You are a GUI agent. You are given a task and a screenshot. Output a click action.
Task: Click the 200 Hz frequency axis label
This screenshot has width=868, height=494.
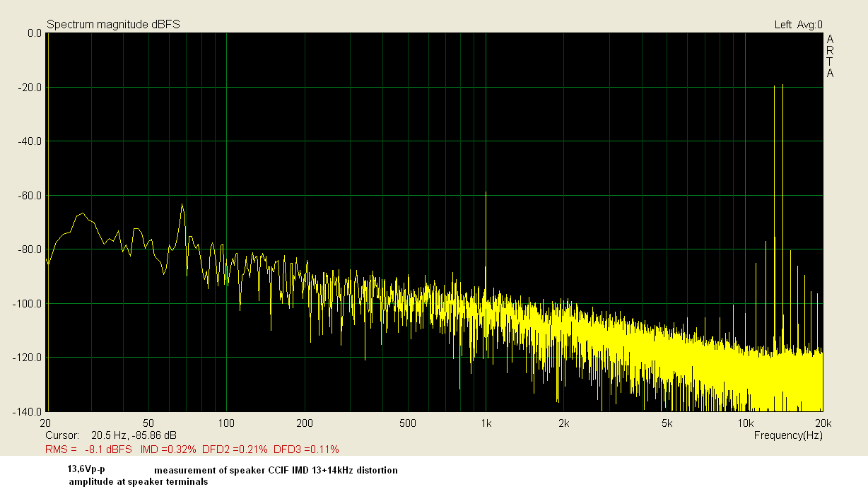pos(304,423)
